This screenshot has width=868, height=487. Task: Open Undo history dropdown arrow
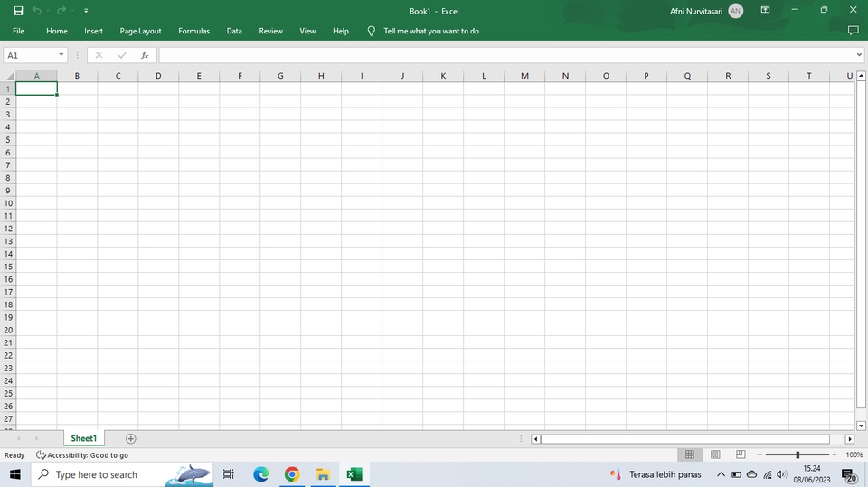[x=48, y=11]
